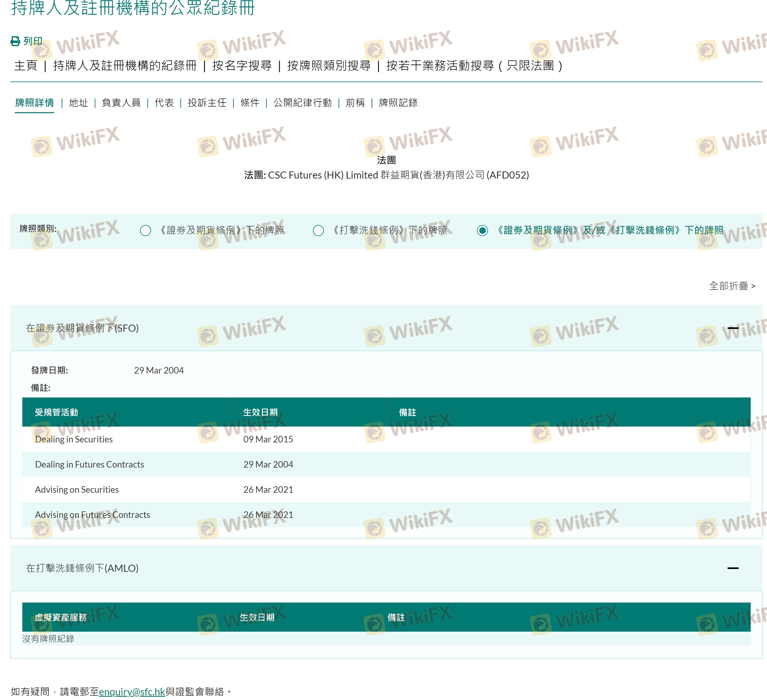Open the 投訴主任 tab

207,103
